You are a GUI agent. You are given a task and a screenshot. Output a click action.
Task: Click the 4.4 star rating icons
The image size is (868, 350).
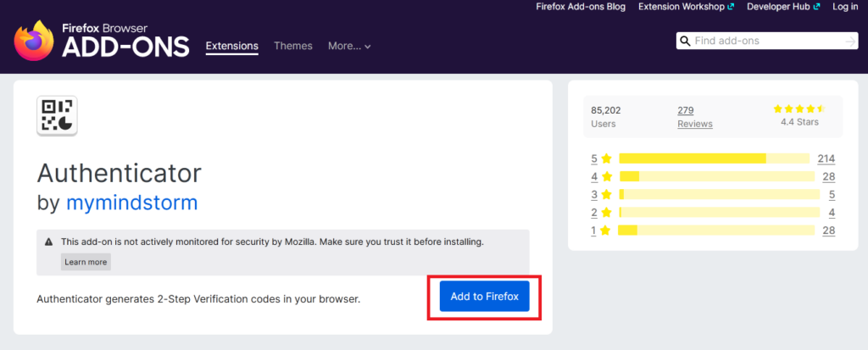tap(798, 109)
